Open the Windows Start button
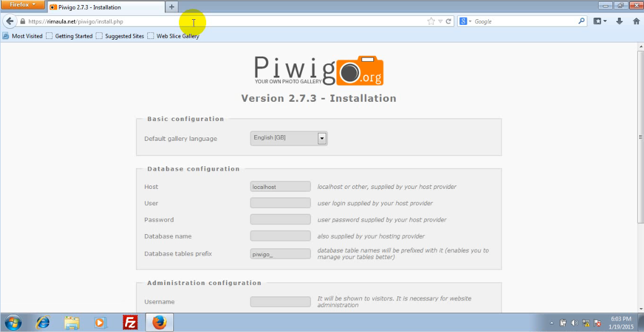Image resolution: width=644 pixels, height=332 pixels. pyautogui.click(x=12, y=322)
